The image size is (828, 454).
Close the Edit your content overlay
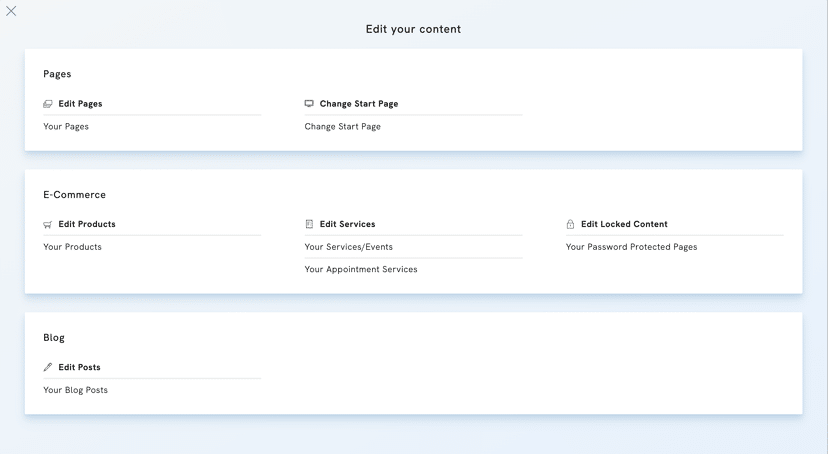coord(11,11)
